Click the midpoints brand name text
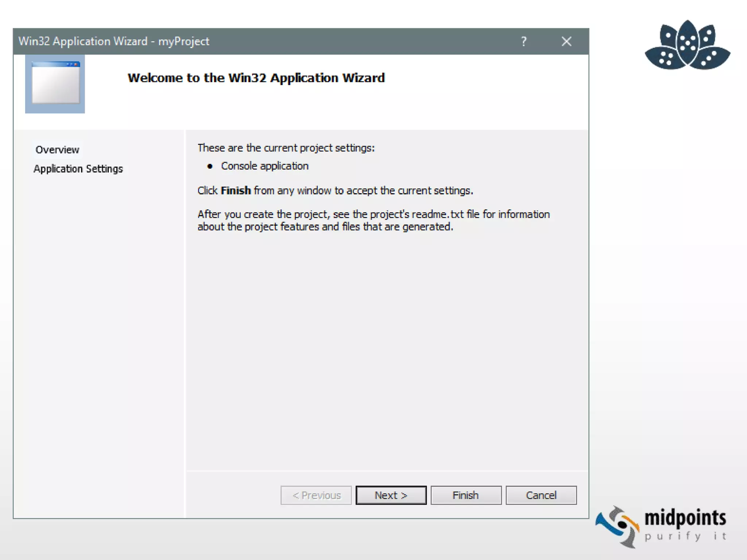This screenshot has height=560, width=747. coord(685,518)
